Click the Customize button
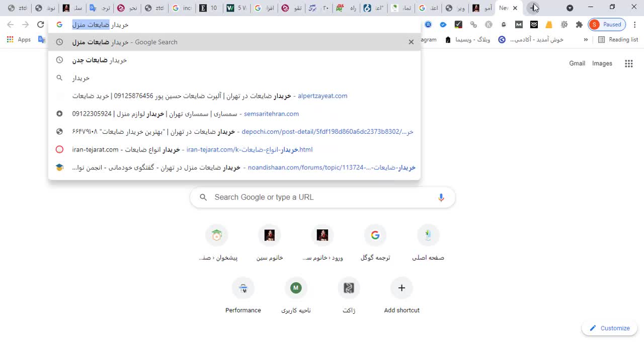Screen dimensions: 644x343 click(609, 328)
